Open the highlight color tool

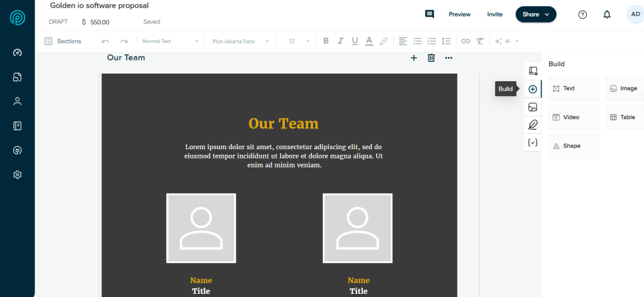384,41
